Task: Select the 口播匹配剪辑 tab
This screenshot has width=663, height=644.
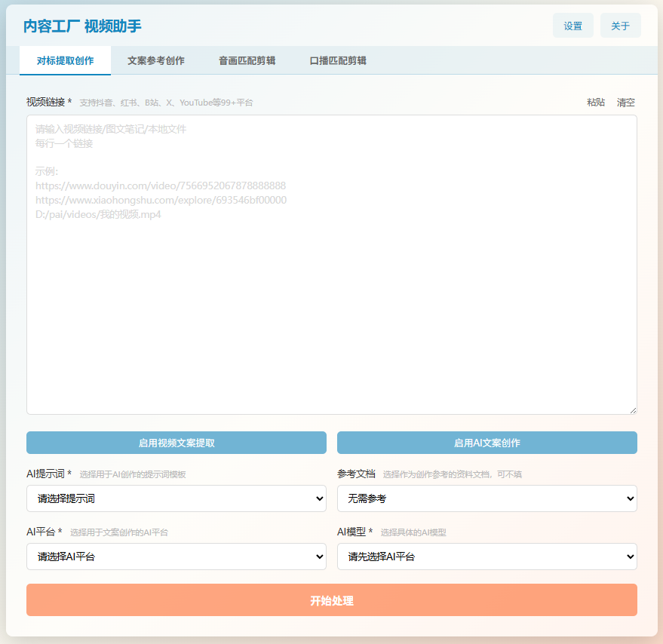Action: [338, 61]
